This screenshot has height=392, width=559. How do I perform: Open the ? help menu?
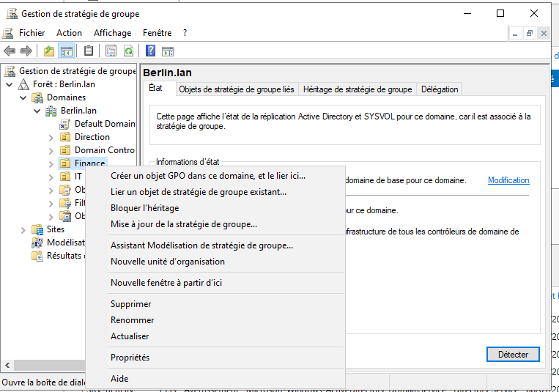pyautogui.click(x=185, y=33)
